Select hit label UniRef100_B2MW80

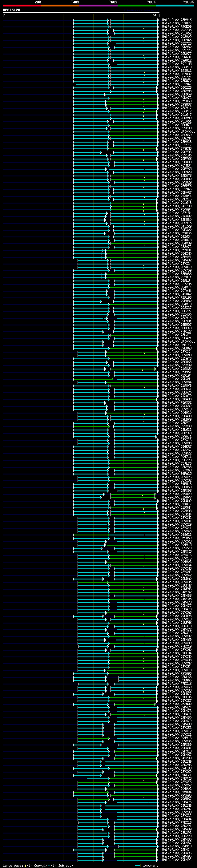point(177,219)
